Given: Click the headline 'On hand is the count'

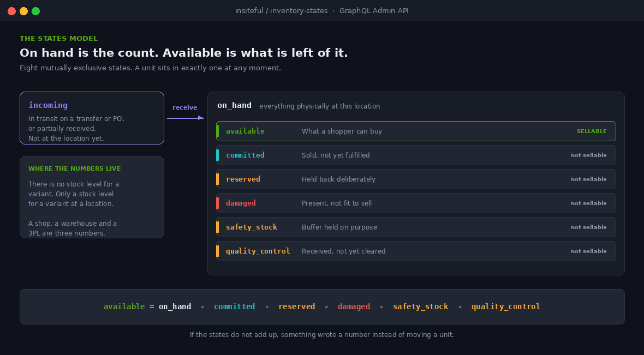Looking at the screenshot, I should pos(89,53).
